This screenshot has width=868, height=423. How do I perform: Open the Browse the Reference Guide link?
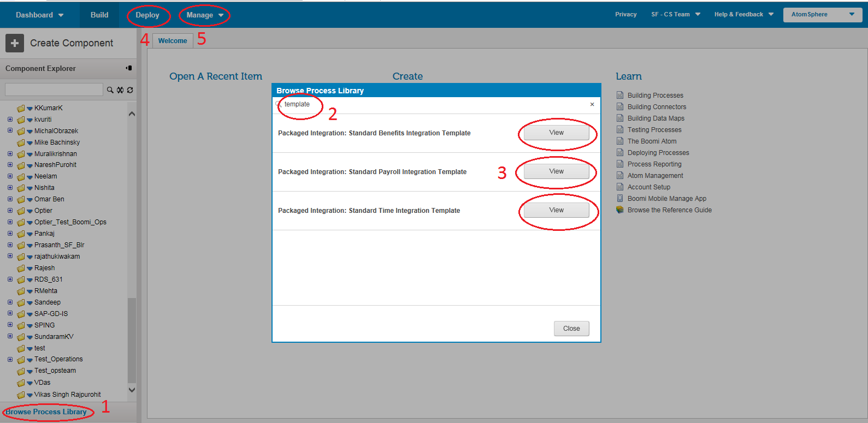(669, 210)
